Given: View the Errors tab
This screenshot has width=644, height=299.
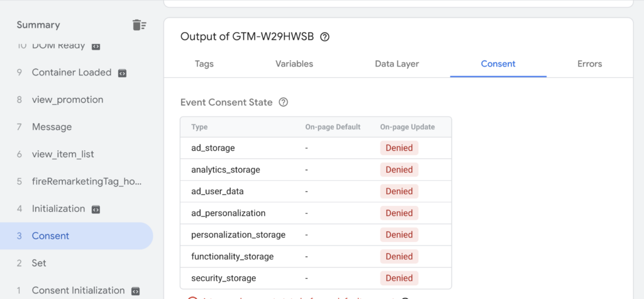Looking at the screenshot, I should tap(590, 64).
